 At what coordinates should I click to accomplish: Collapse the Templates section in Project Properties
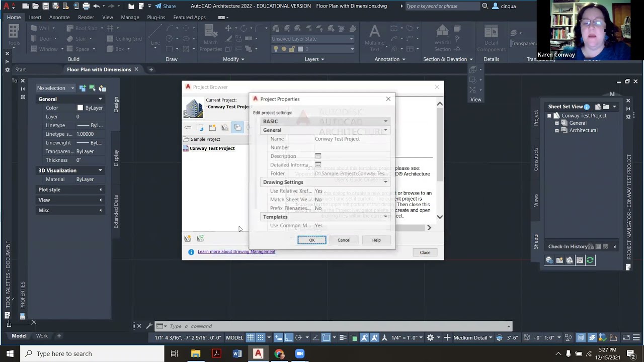386,217
